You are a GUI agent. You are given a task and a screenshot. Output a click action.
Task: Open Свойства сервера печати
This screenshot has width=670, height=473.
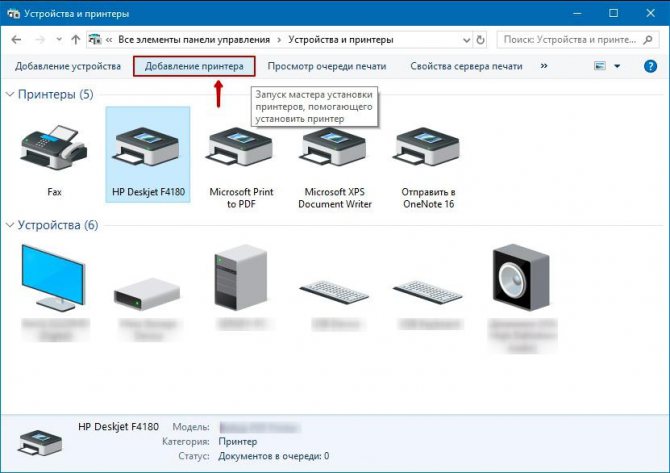tap(466, 66)
